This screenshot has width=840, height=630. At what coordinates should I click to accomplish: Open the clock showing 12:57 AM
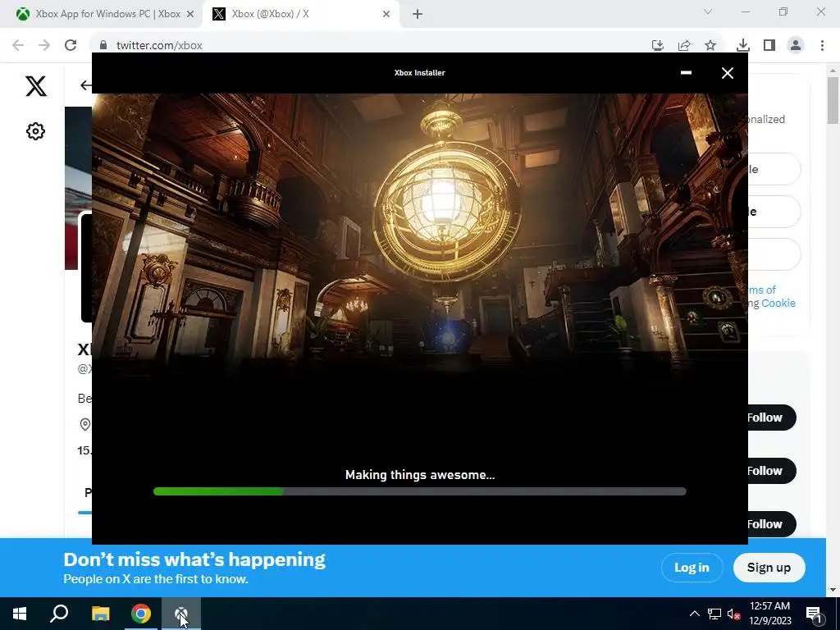769,614
